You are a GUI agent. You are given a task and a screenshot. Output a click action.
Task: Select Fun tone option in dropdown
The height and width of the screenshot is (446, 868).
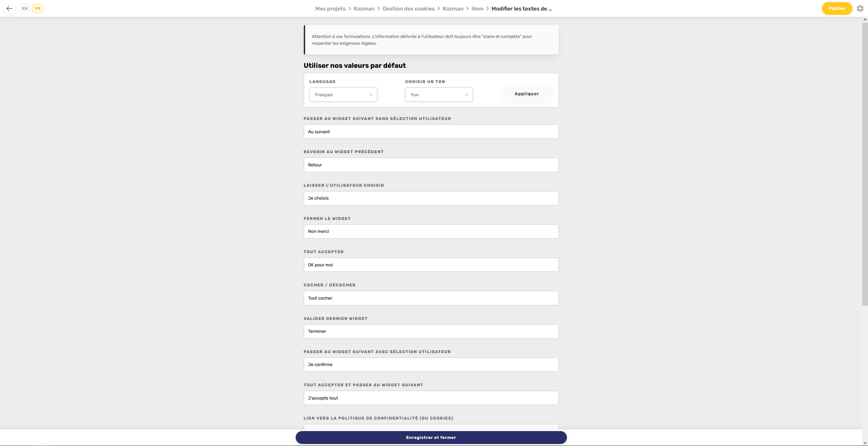438,95
